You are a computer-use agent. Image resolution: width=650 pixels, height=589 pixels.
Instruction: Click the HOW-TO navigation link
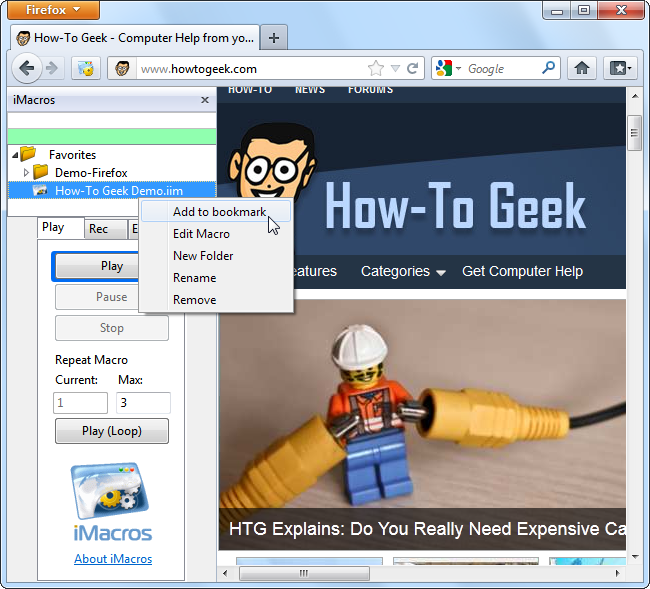(x=250, y=90)
